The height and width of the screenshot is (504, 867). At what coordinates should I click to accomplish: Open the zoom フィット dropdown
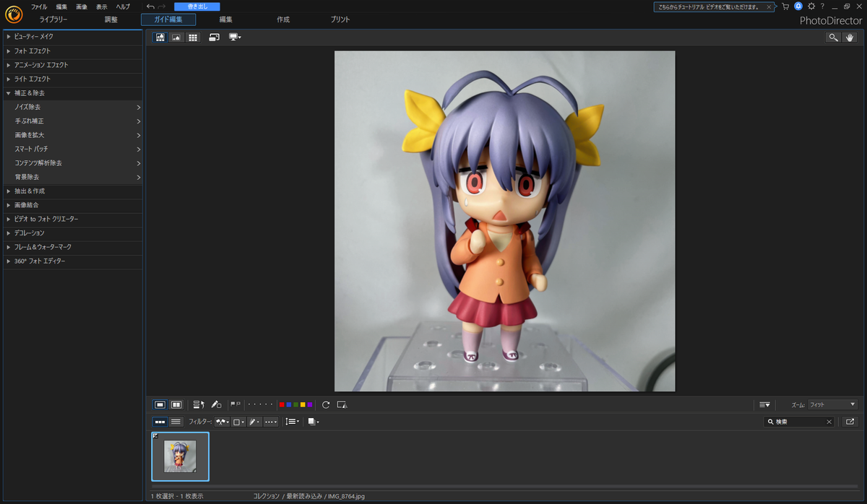[832, 405]
